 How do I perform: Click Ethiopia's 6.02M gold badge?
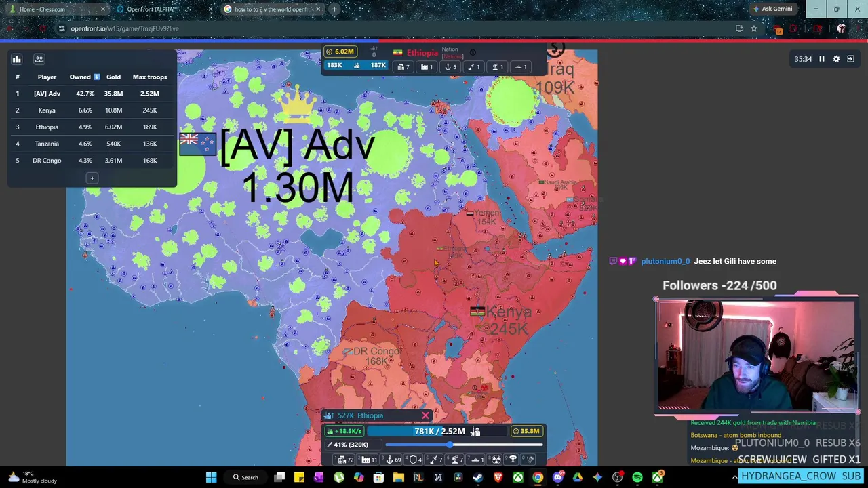point(339,52)
